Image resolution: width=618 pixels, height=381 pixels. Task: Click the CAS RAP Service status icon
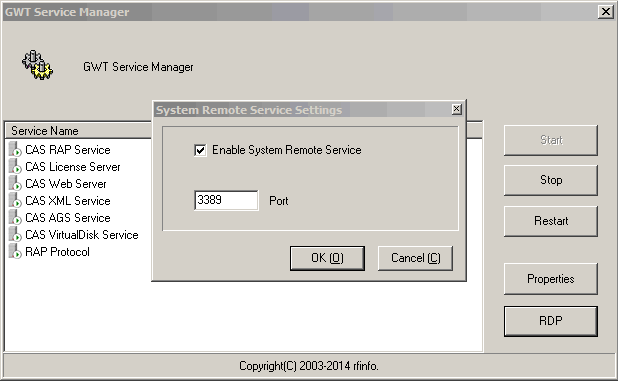coord(15,149)
